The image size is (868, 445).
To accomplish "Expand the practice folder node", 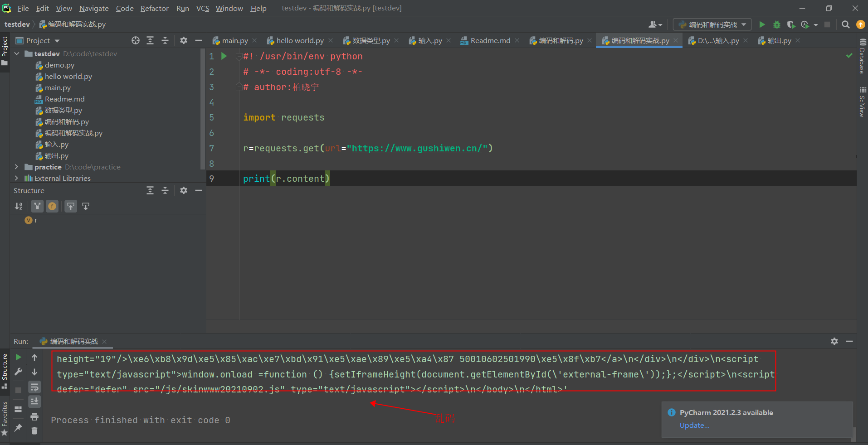I will [17, 167].
